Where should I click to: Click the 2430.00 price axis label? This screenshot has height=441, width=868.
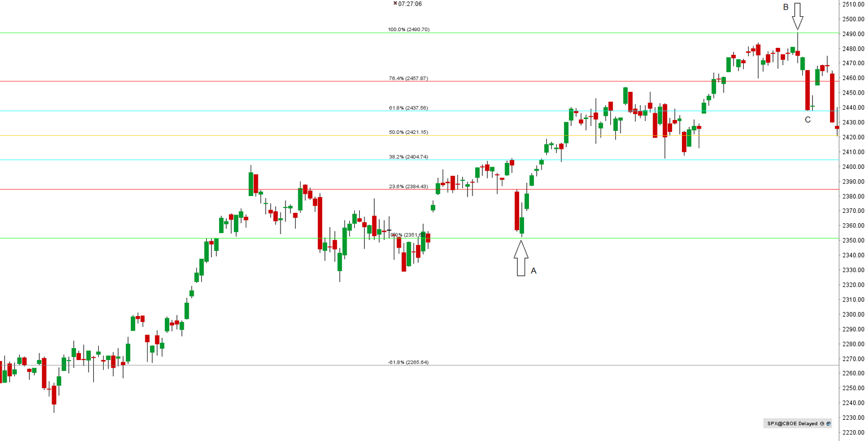point(853,123)
